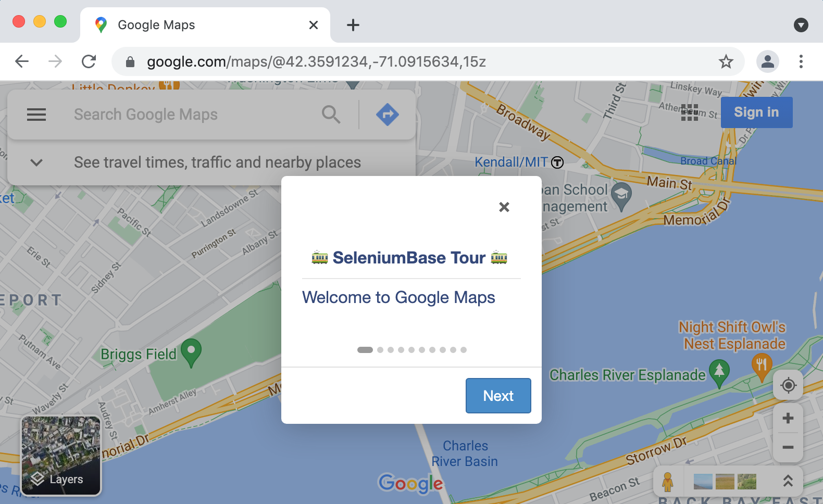Viewport: 823px width, 504px height.
Task: Expand the travel times and traffic panel
Action: [36, 162]
